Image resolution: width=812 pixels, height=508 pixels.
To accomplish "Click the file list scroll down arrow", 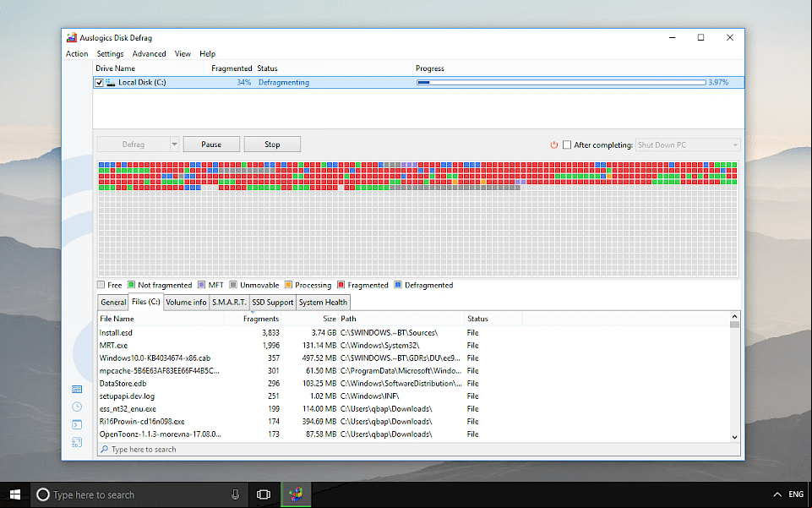I will pos(734,437).
